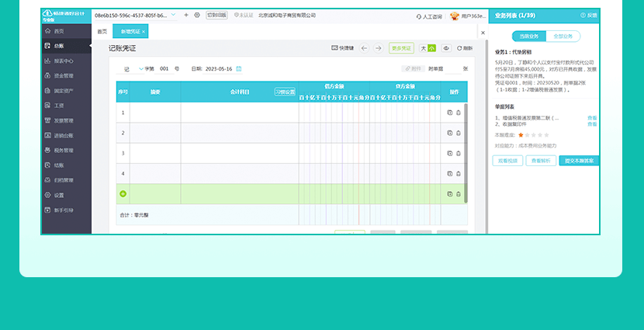Go to the next voucher arrow
This screenshot has height=330, width=644.
pos(378,48)
